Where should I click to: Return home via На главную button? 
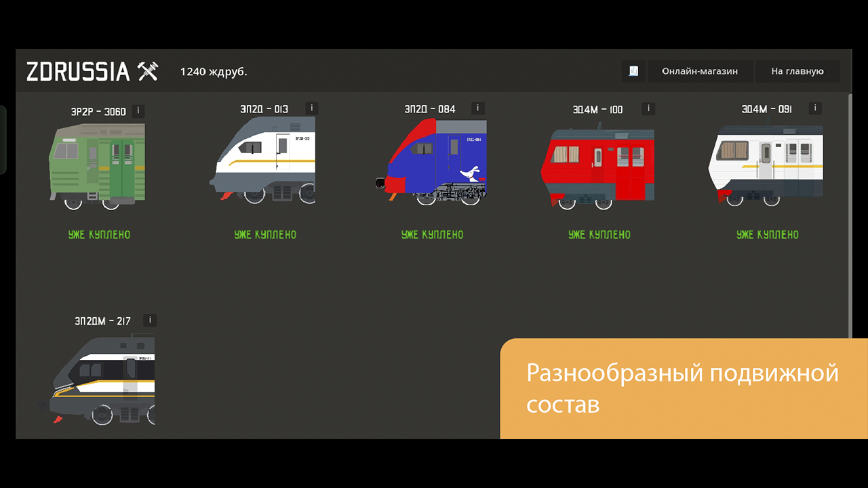(797, 70)
